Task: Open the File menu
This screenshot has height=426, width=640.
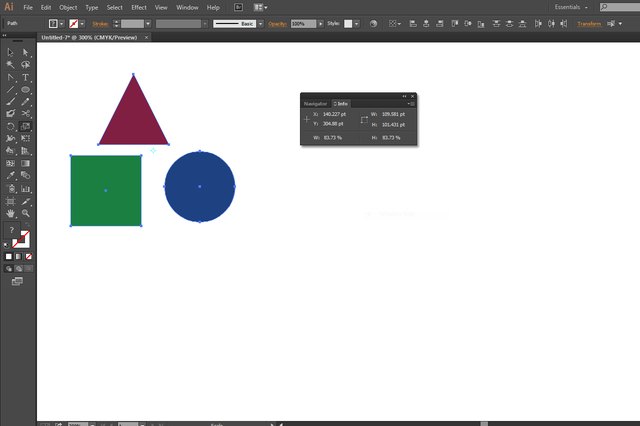Action: tap(28, 7)
